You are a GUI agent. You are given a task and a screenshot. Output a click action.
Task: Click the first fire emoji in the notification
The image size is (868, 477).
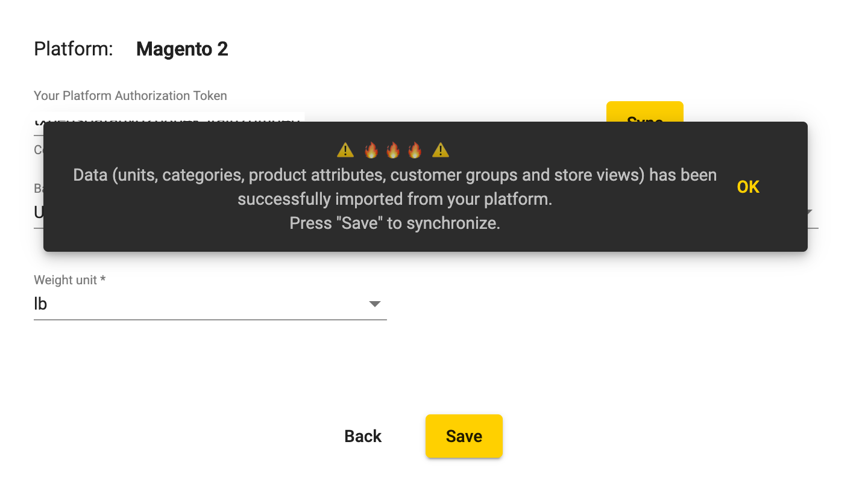click(x=371, y=150)
